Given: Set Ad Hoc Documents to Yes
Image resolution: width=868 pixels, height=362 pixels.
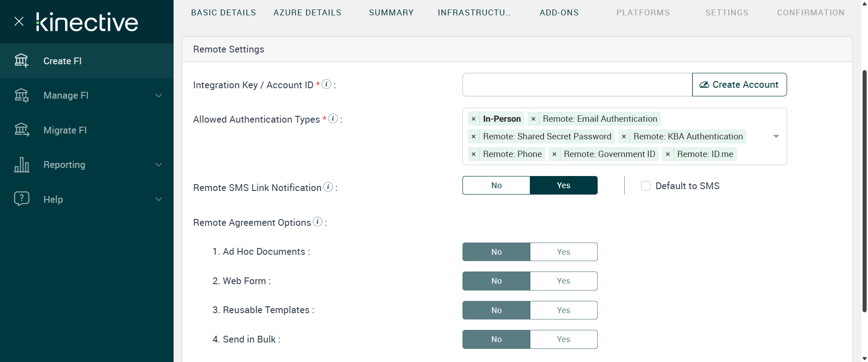Looking at the screenshot, I should pos(563,252).
